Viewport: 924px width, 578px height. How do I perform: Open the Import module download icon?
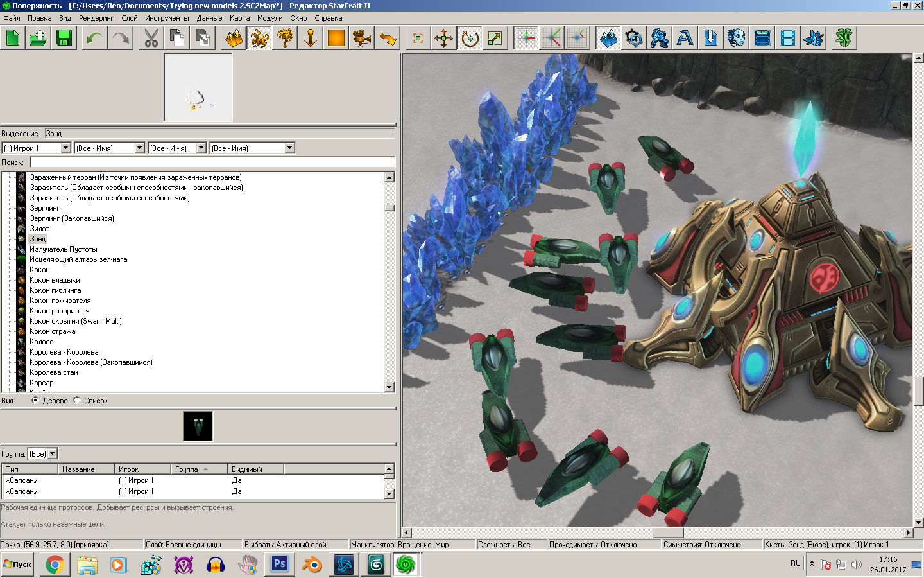[711, 38]
